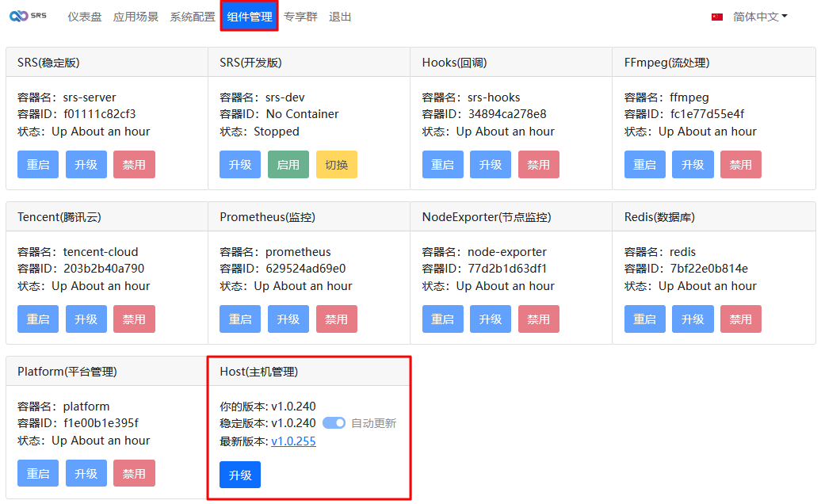The width and height of the screenshot is (821, 504).
Task: Disable the SRS(稳定版) component
Action: click(x=134, y=164)
